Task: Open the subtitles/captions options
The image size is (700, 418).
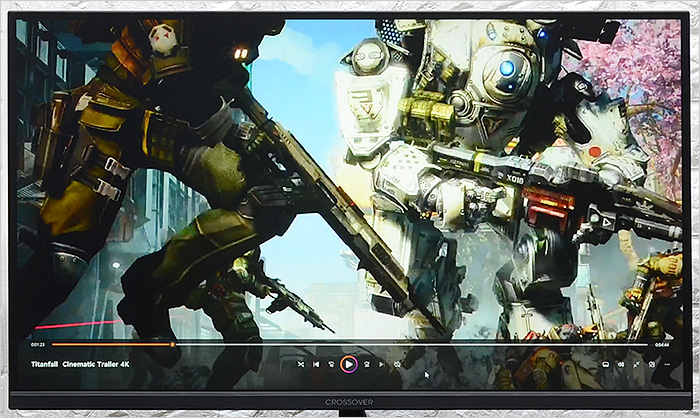Action: [605, 365]
